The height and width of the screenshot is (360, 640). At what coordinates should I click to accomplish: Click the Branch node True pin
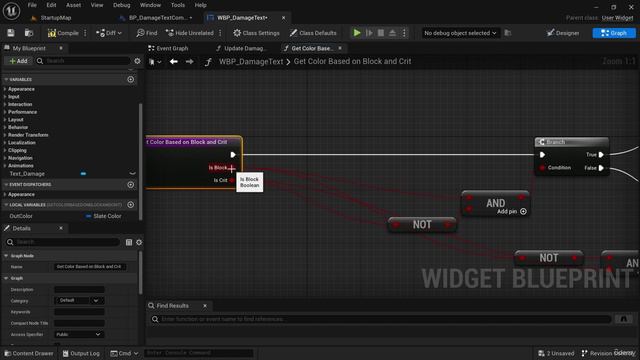[601, 155]
